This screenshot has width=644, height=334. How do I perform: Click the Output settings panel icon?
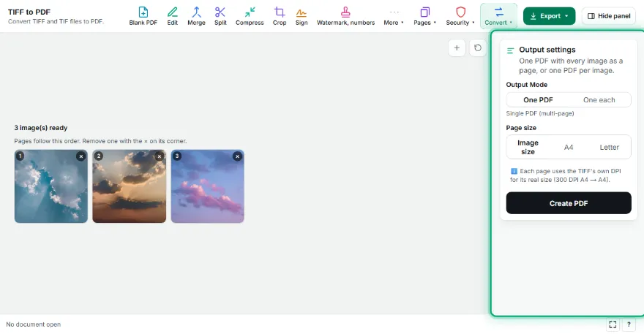click(511, 50)
